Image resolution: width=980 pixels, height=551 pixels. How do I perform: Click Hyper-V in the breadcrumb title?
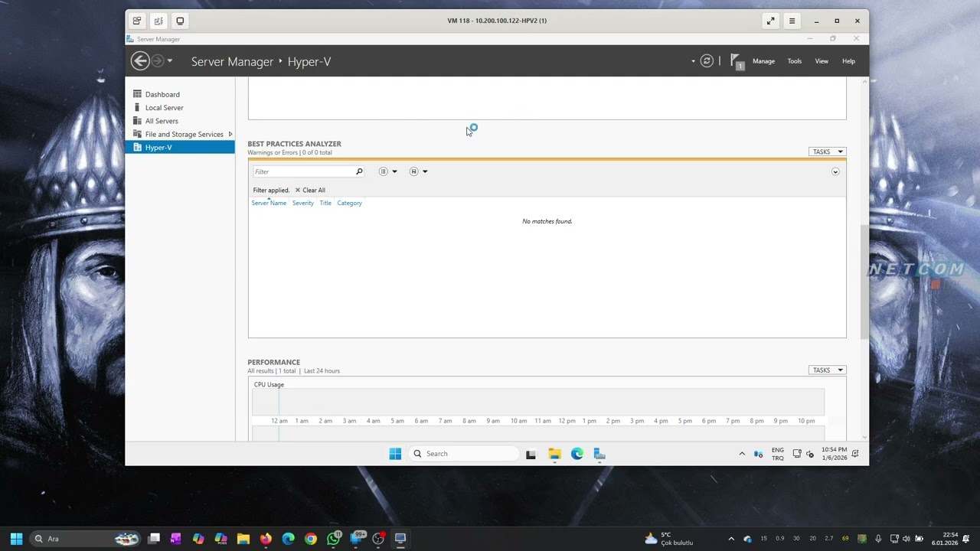tap(309, 62)
